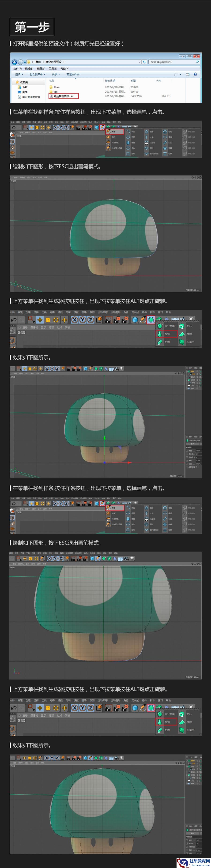
Task: Sort files by the 类型 column
Action: pos(133,81)
